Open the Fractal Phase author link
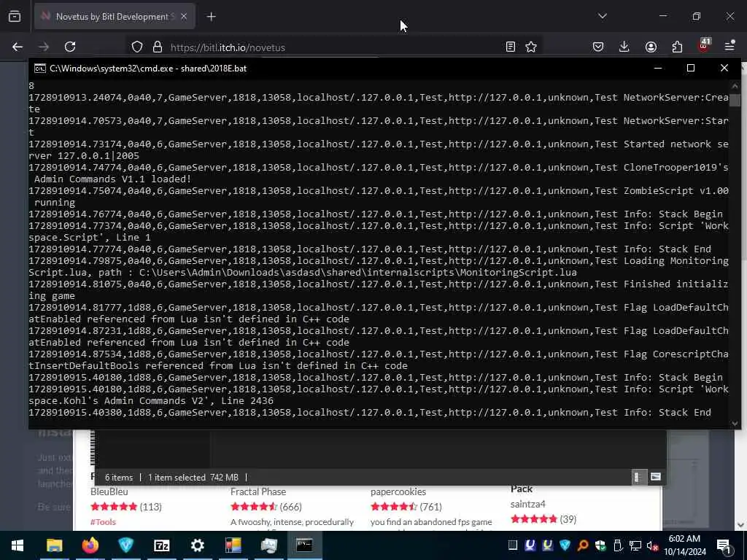This screenshot has height=560, width=747. point(258,491)
